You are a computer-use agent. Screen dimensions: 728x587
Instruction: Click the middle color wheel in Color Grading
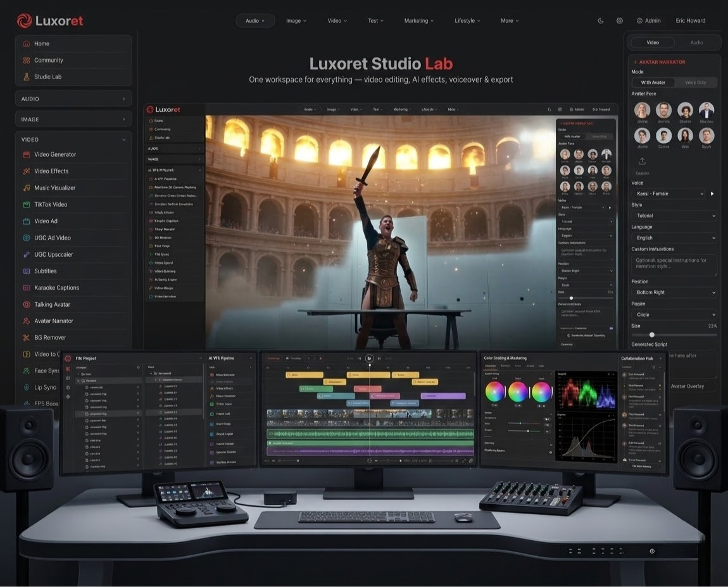tap(518, 392)
